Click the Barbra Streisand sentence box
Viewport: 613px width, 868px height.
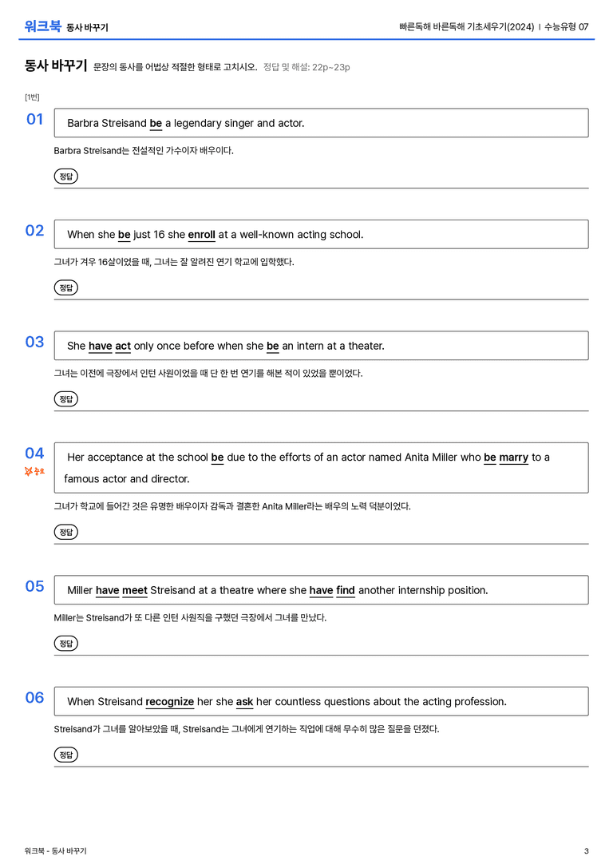[322, 123]
